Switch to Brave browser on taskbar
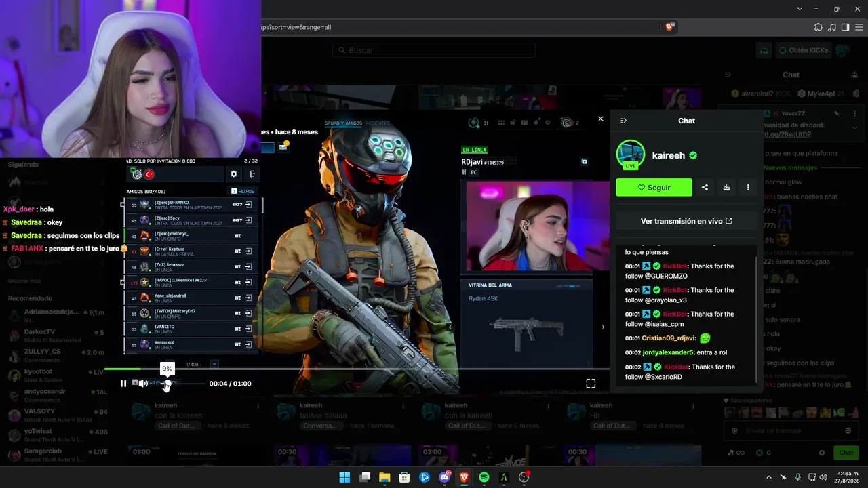The width and height of the screenshot is (868, 488). coord(465,477)
